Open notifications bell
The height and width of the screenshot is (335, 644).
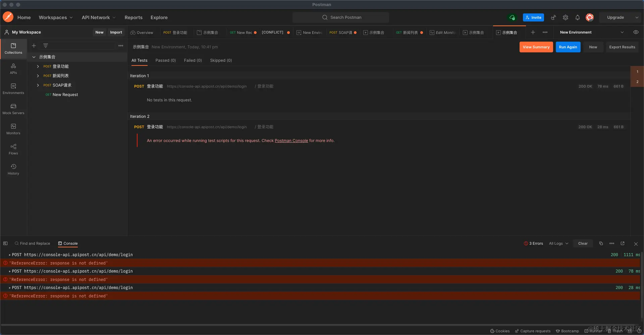(x=578, y=17)
